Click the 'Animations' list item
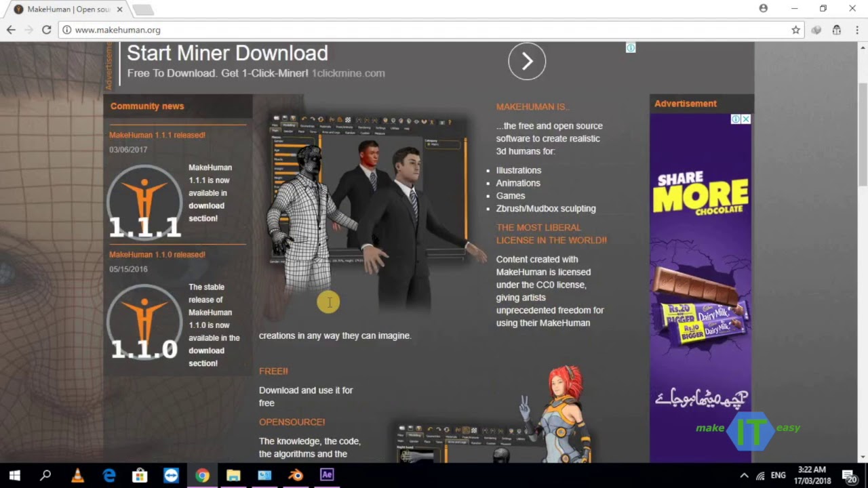The height and width of the screenshot is (488, 868). 518,183
